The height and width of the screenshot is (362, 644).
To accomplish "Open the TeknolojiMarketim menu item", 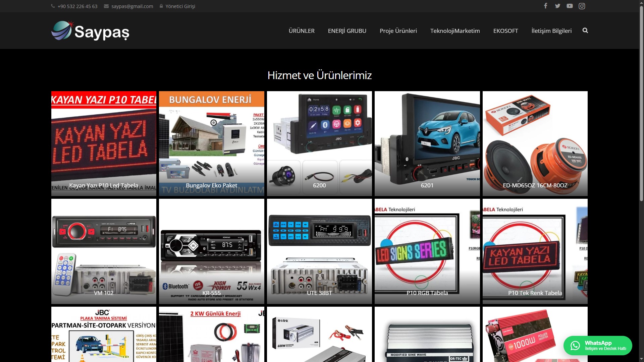I will click(x=455, y=31).
